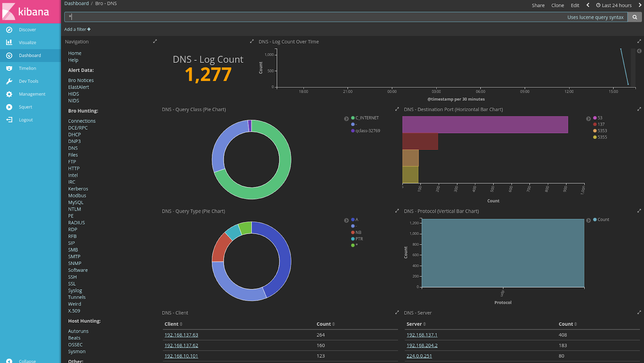Screen dimensions: 644x363
Task: Toggle the PTR legend entry
Action: click(357, 239)
